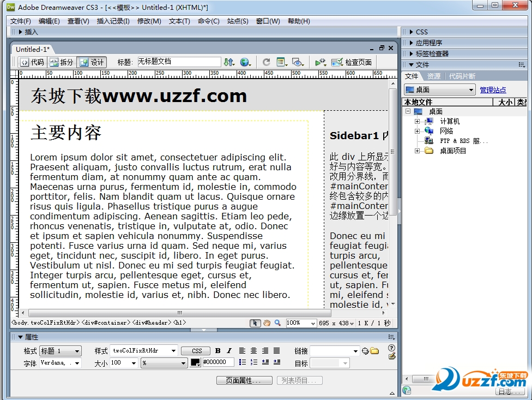
Task: Click the refresh design view icon
Action: (267, 62)
